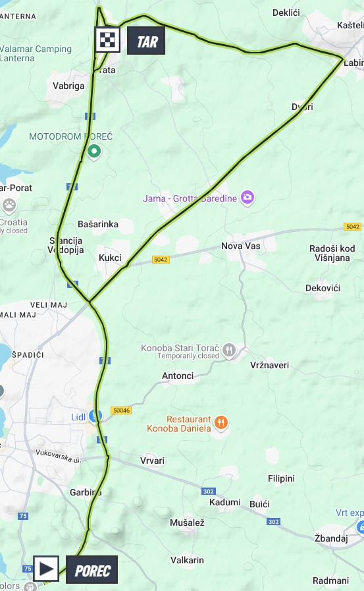The image size is (364, 591).
Task: Click the Bašarinka place name
Action: (x=98, y=224)
